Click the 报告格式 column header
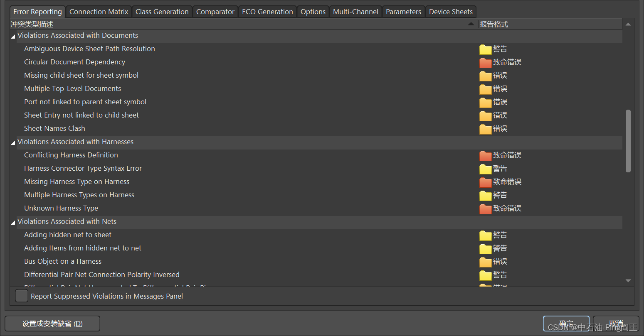This screenshot has height=336, width=644. tap(550, 24)
